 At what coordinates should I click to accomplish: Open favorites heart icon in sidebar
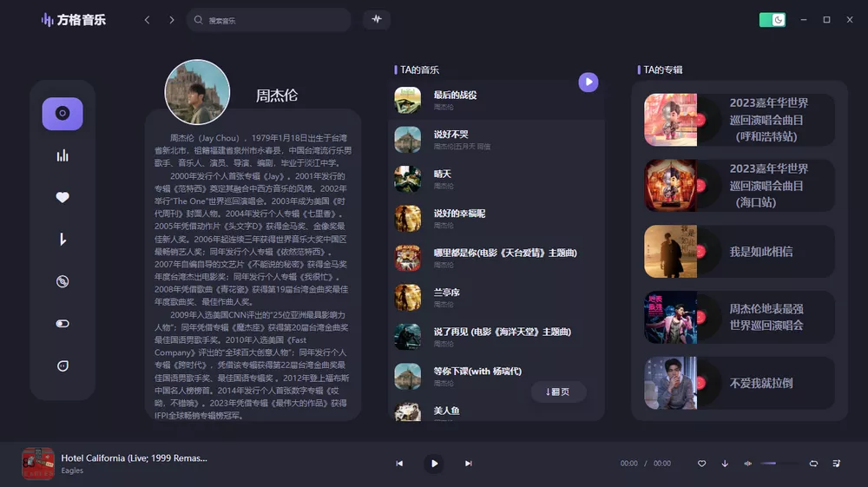coord(62,197)
